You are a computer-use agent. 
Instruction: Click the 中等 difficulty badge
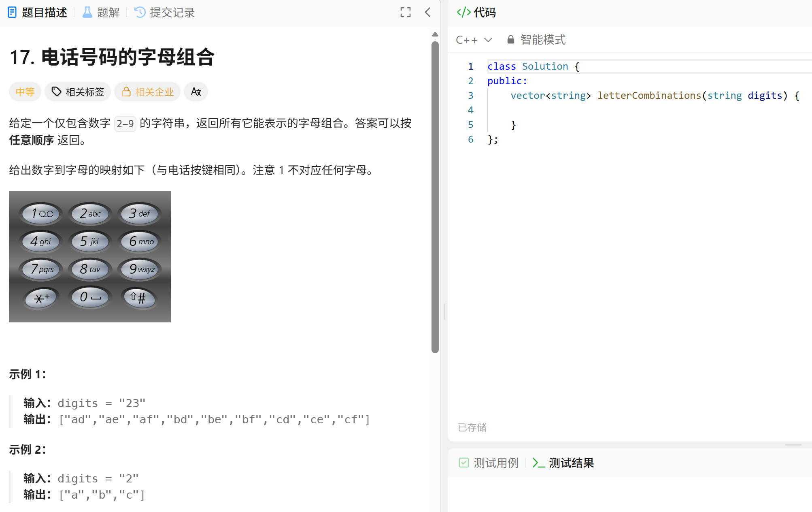tap(25, 92)
